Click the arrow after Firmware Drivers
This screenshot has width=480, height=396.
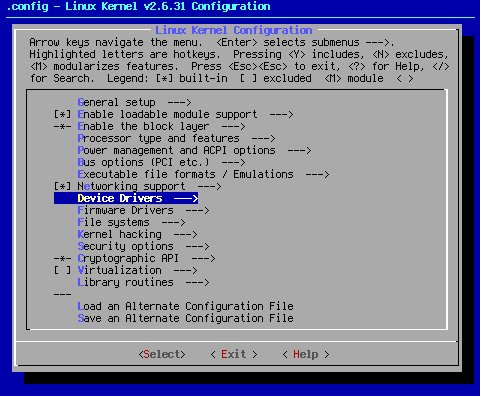click(x=197, y=210)
